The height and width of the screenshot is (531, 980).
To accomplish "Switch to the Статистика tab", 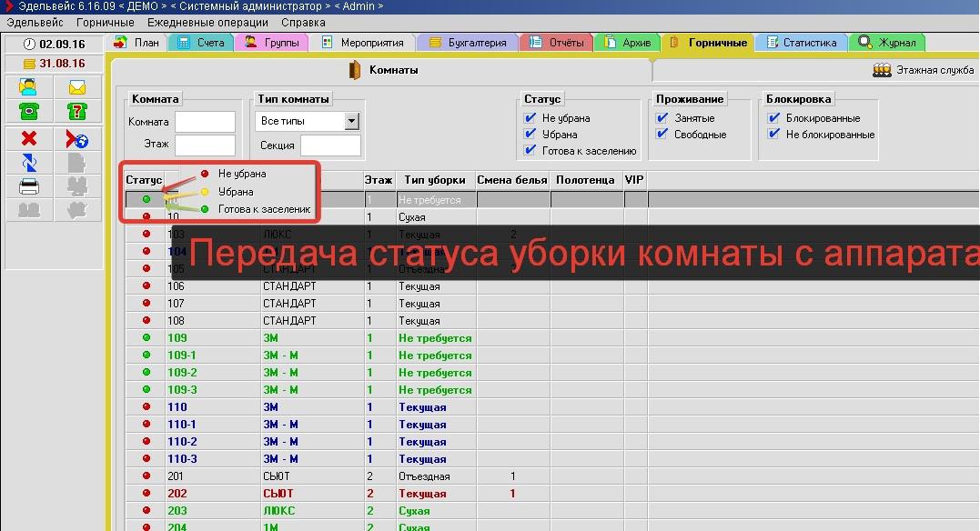I will coord(802,43).
